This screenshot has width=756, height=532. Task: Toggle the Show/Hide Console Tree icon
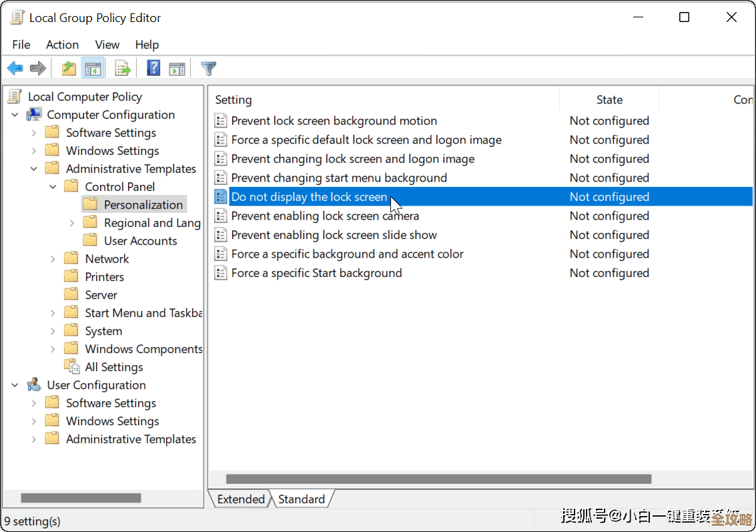coord(93,67)
